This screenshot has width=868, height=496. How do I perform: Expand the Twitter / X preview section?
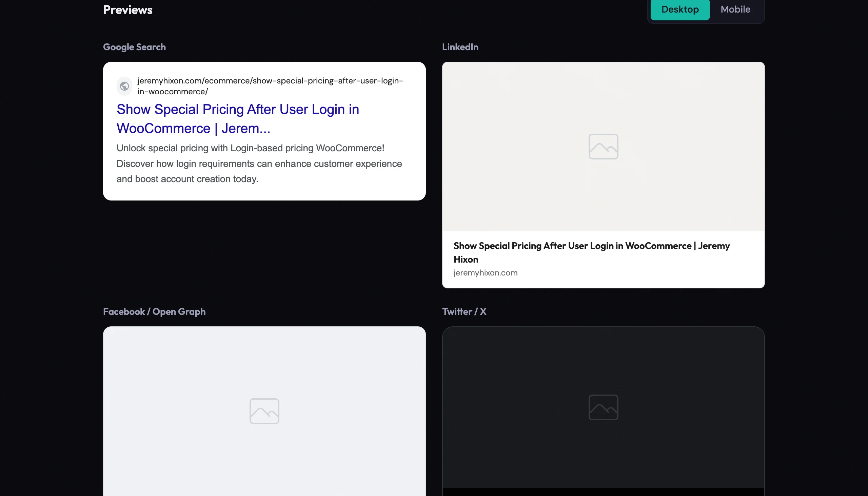[464, 311]
